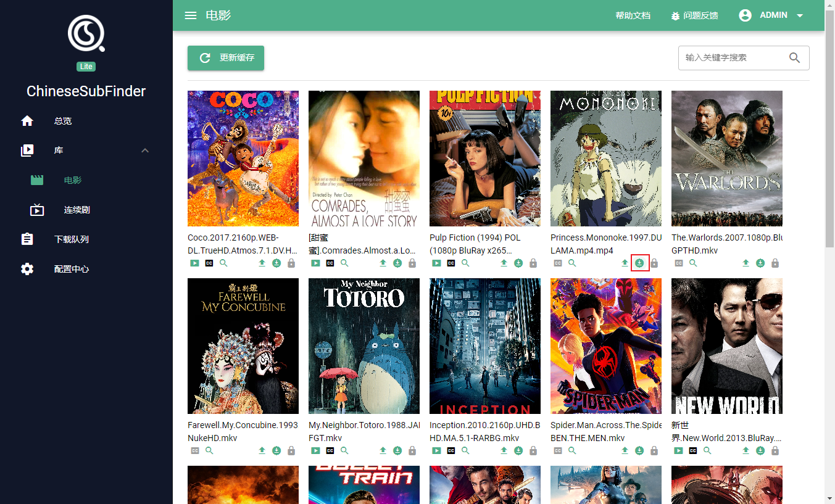The height and width of the screenshot is (504, 835).
Task: Upload a subtitle for Coco
Action: tap(262, 263)
